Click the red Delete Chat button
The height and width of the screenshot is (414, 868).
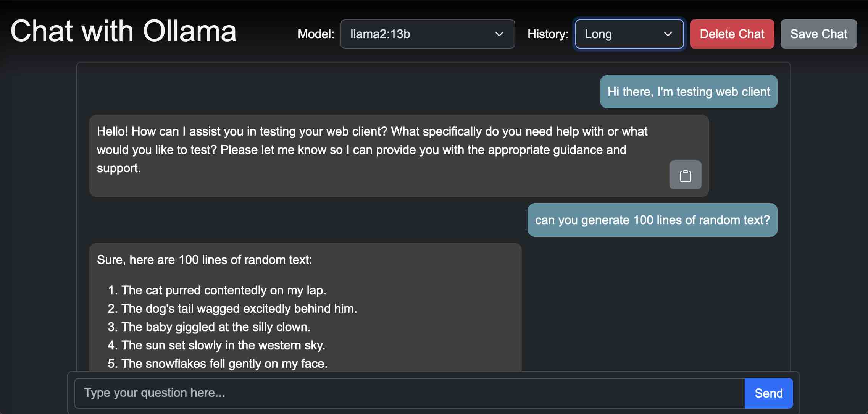(x=731, y=34)
